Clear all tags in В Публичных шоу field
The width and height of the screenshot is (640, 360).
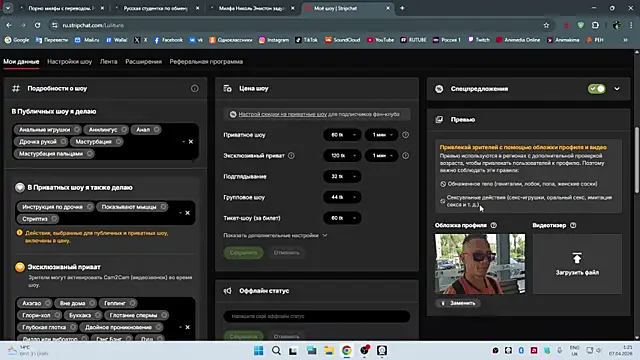point(191,142)
